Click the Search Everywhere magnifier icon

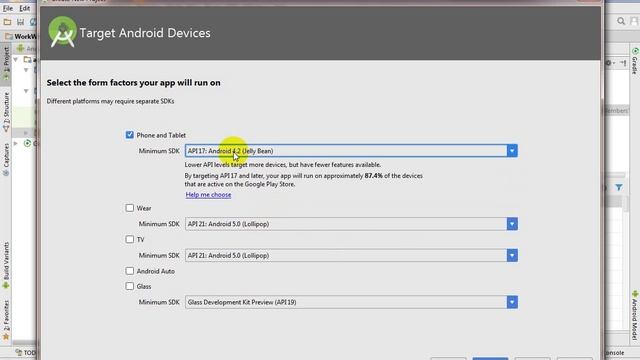621,21
